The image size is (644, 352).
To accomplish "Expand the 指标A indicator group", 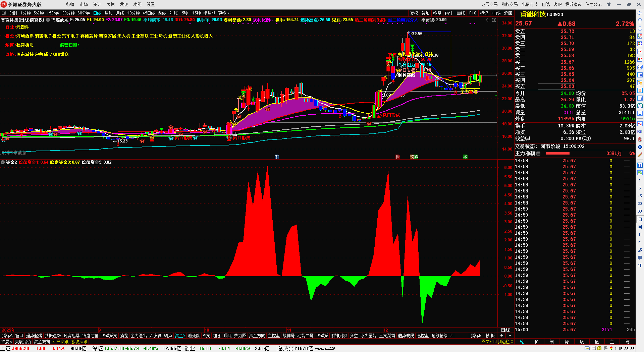I will [x=7, y=336].
